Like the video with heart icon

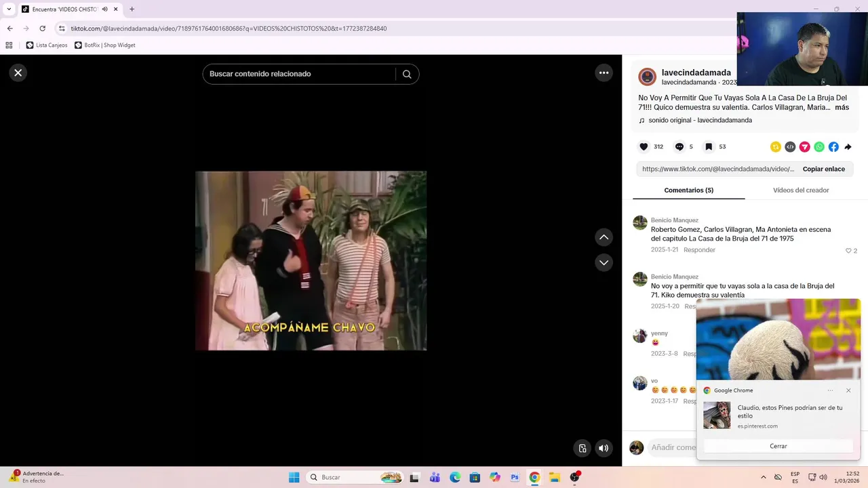(644, 146)
